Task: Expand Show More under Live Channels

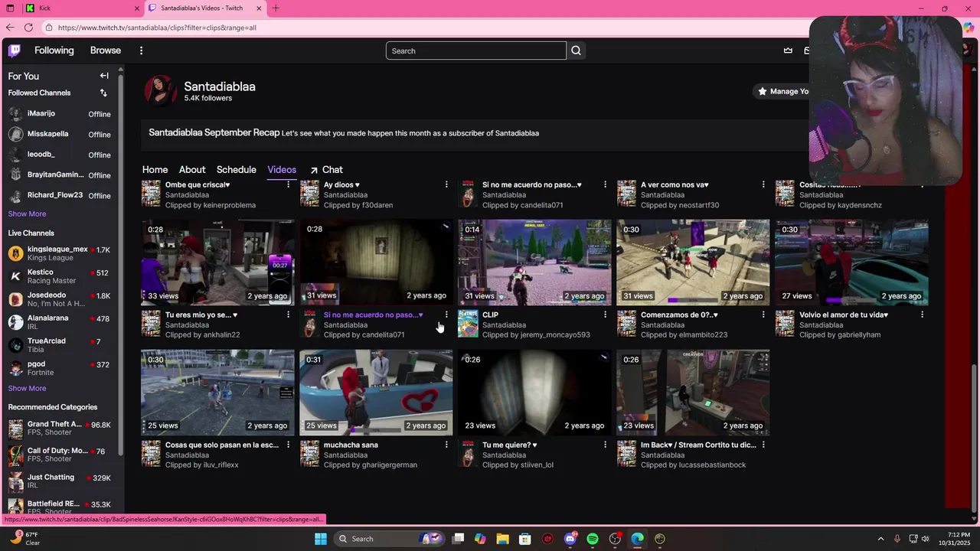Action: point(27,389)
